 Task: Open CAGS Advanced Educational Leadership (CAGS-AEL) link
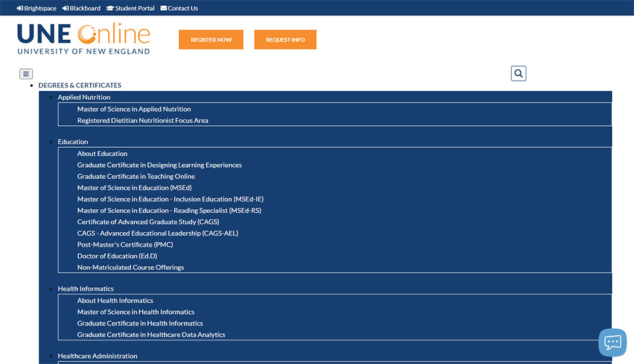pyautogui.click(x=158, y=233)
